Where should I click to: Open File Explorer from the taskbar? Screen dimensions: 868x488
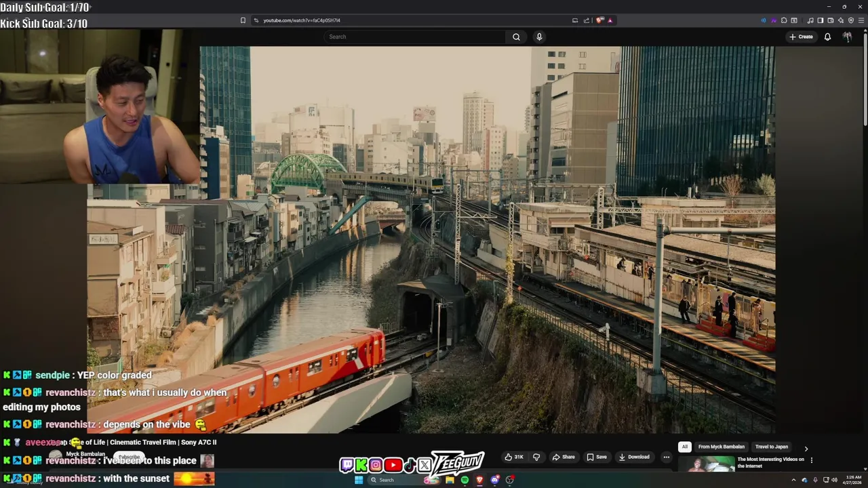(x=450, y=480)
